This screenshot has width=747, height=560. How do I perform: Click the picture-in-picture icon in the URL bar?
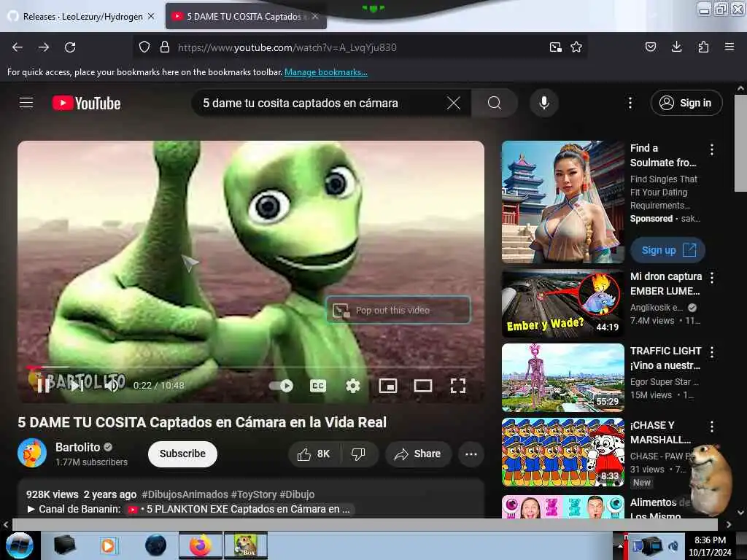tap(555, 47)
